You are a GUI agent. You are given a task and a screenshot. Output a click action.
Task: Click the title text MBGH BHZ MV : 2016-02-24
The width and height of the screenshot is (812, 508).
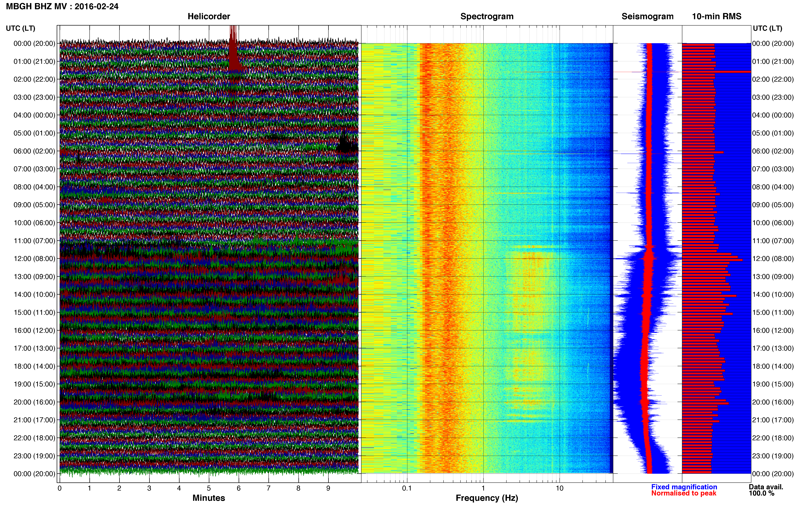(x=62, y=6)
